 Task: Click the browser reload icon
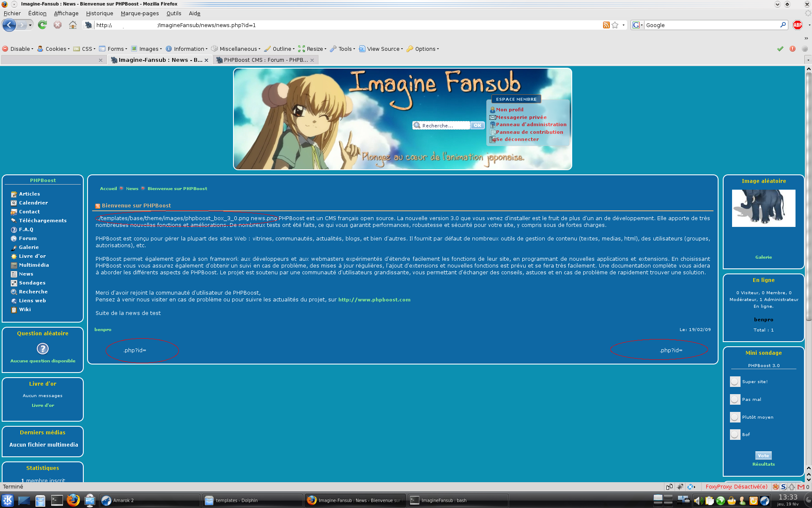[42, 25]
